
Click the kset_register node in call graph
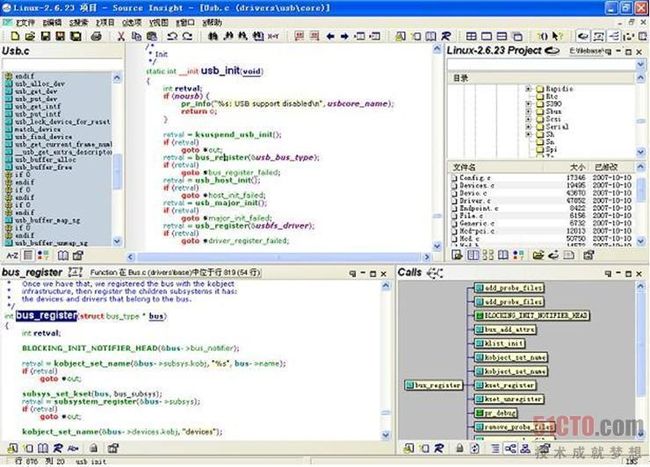(505, 385)
